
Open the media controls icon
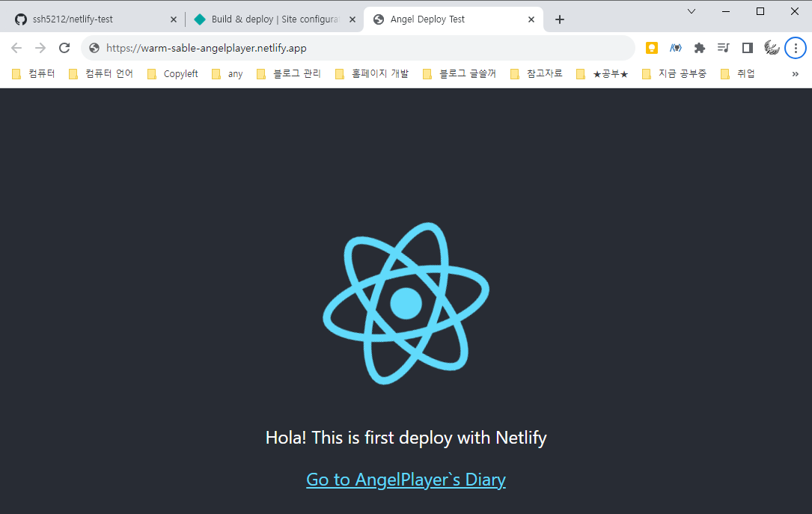[x=724, y=48]
